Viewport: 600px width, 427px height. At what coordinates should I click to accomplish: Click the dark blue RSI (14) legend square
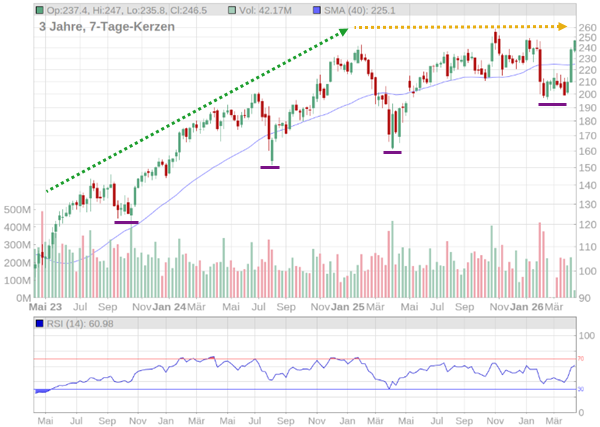[x=39, y=323]
